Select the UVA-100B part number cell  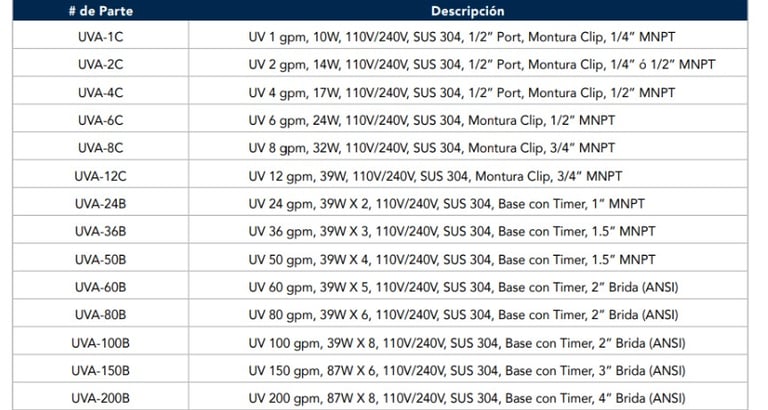point(100,343)
